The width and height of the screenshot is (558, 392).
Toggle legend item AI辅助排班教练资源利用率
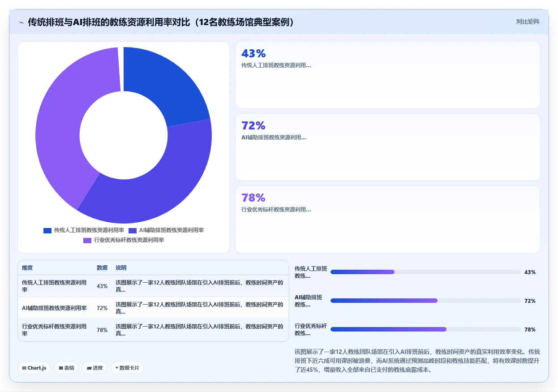166,230
